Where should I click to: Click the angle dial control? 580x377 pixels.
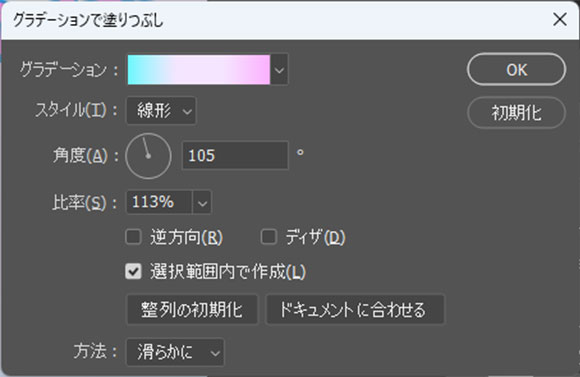click(x=148, y=156)
